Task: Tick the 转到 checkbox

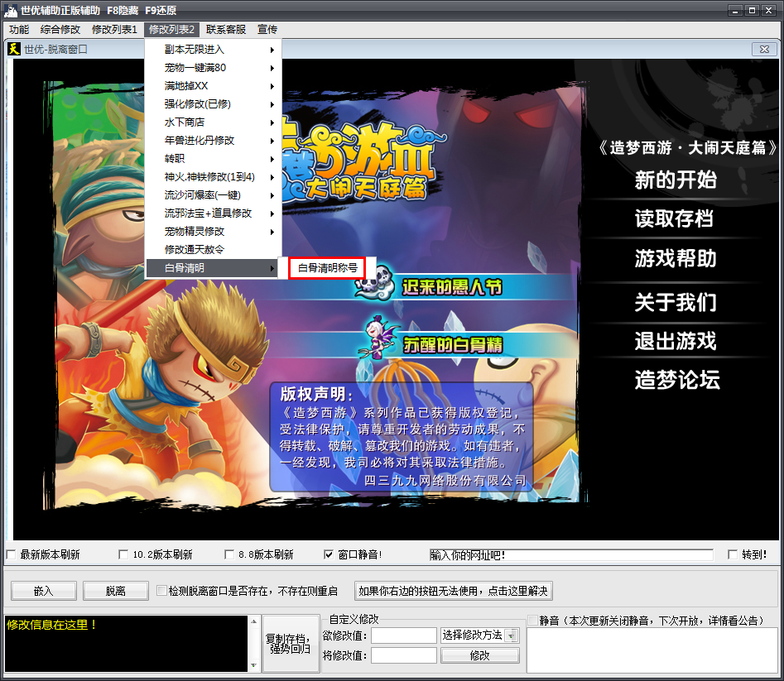Action: 732,554
